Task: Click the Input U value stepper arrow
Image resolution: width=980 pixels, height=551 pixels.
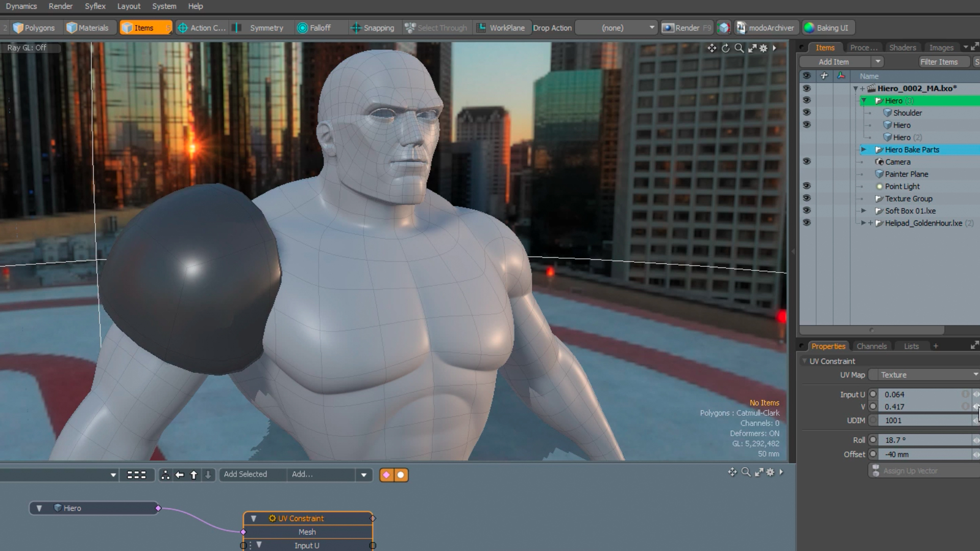Action: tap(975, 394)
